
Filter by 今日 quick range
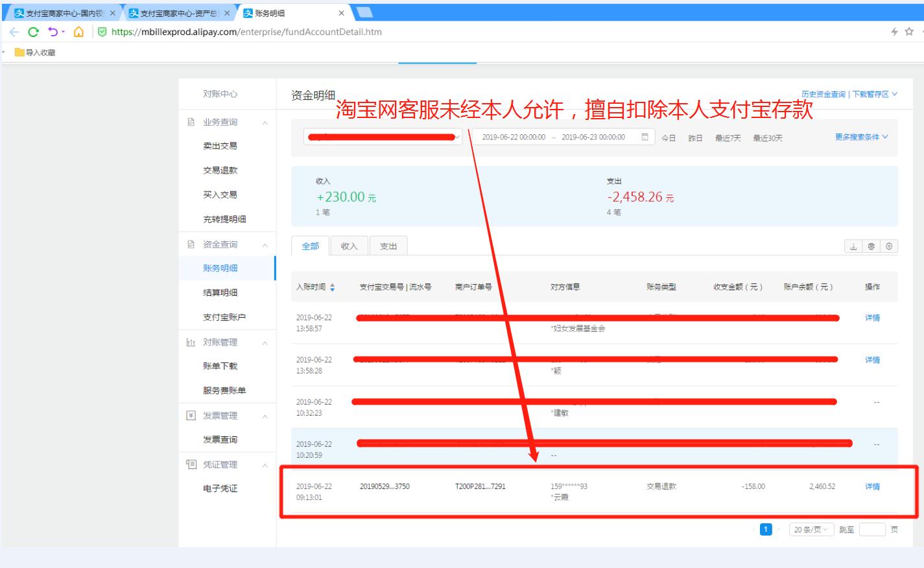(669, 138)
